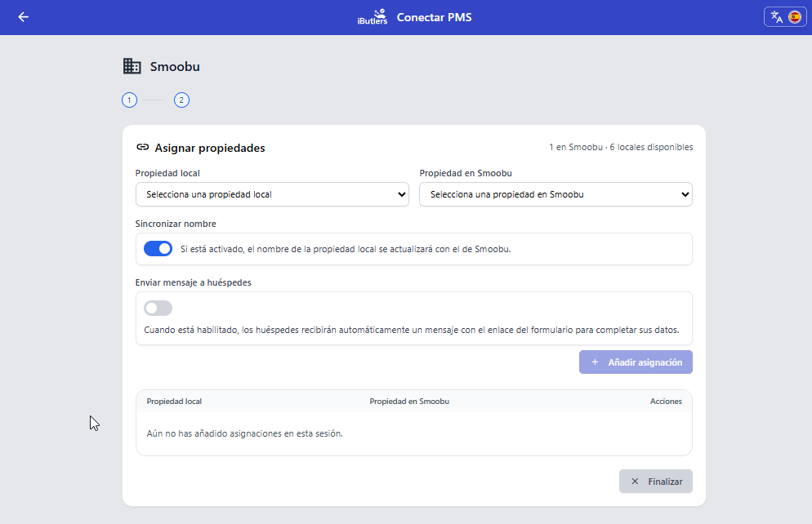This screenshot has width=812, height=524.
Task: Click the Propiedad local column header
Action: pyautogui.click(x=174, y=402)
